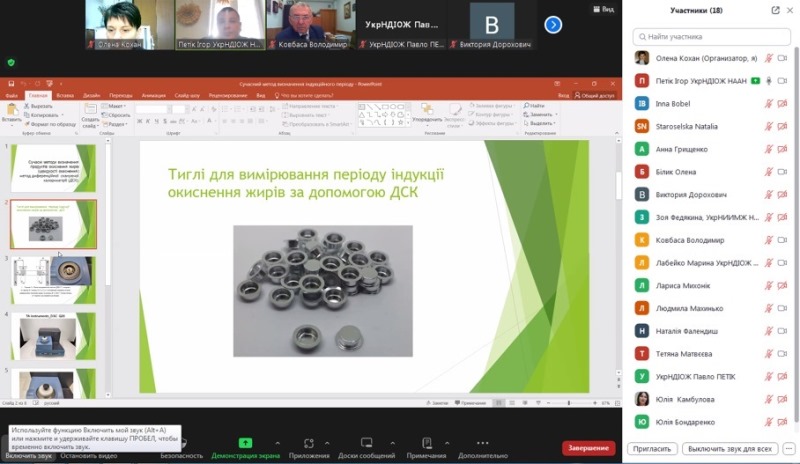Click the Save icon in PowerPoint title bar
Image resolution: width=800 pixels, height=464 pixels.
11,84
